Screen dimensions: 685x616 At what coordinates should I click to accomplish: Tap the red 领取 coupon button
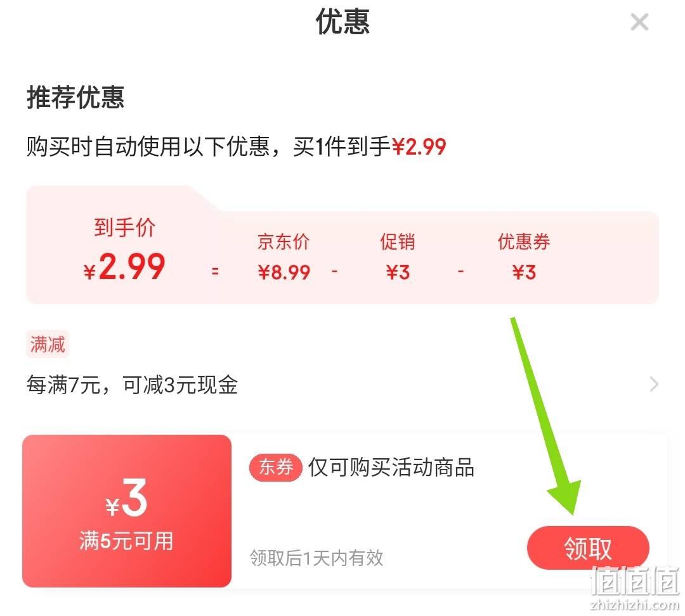pos(588,548)
